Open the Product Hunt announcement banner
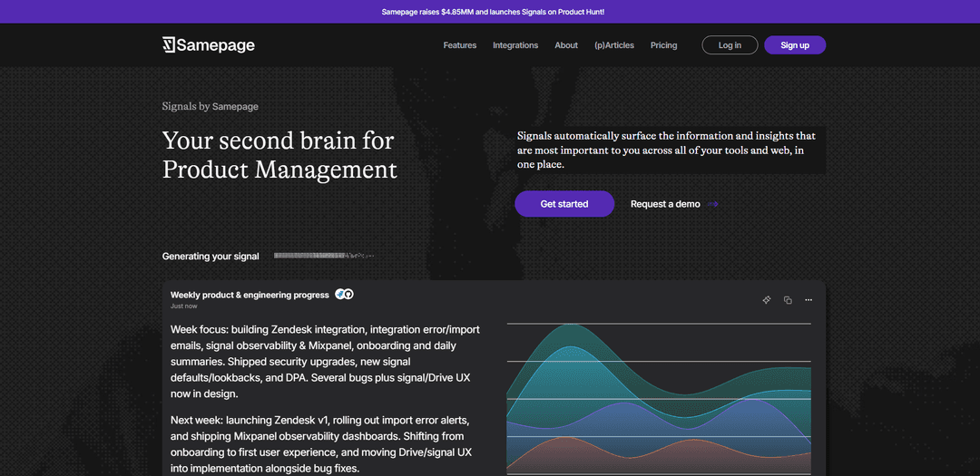This screenshot has width=980, height=476. 490,12
